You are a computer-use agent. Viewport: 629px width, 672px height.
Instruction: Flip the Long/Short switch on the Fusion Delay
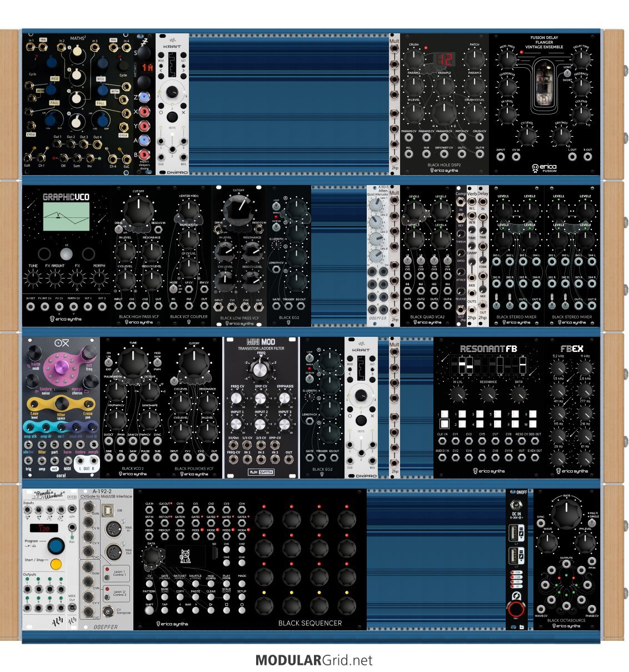(x=568, y=74)
